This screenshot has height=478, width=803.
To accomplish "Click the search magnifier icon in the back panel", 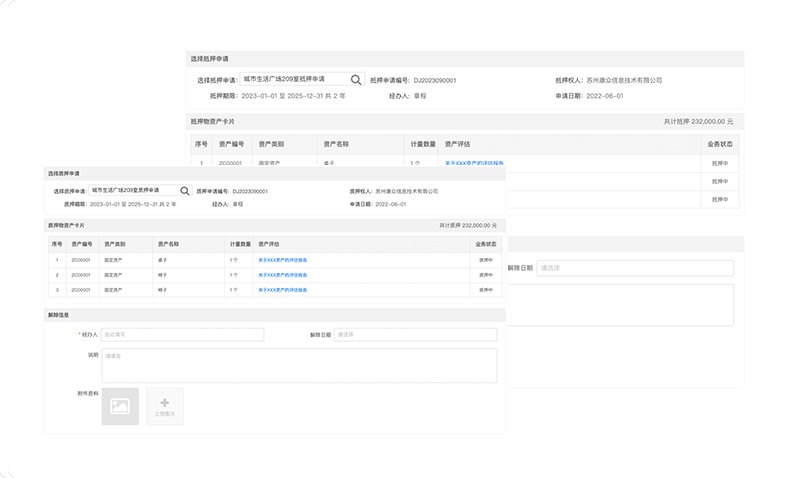I will [x=356, y=80].
